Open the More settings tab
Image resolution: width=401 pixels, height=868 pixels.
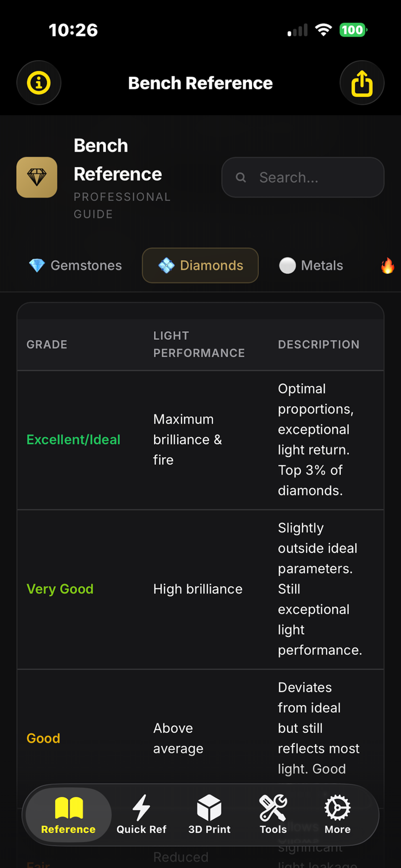coord(337,814)
